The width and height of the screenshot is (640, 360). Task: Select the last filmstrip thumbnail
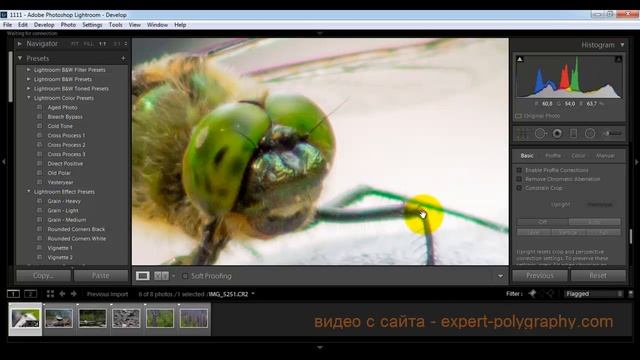[x=194, y=319]
